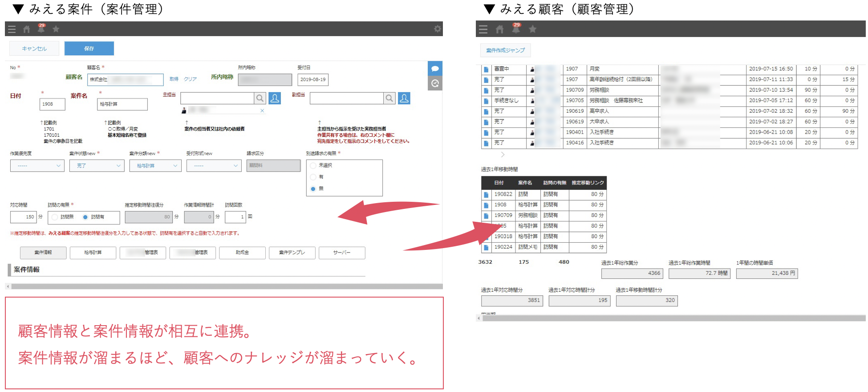
Task: Select the 未選択 radio option
Action: (313, 166)
